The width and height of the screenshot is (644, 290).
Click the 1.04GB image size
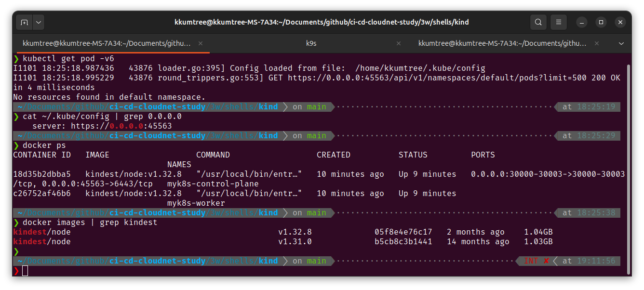coord(538,232)
